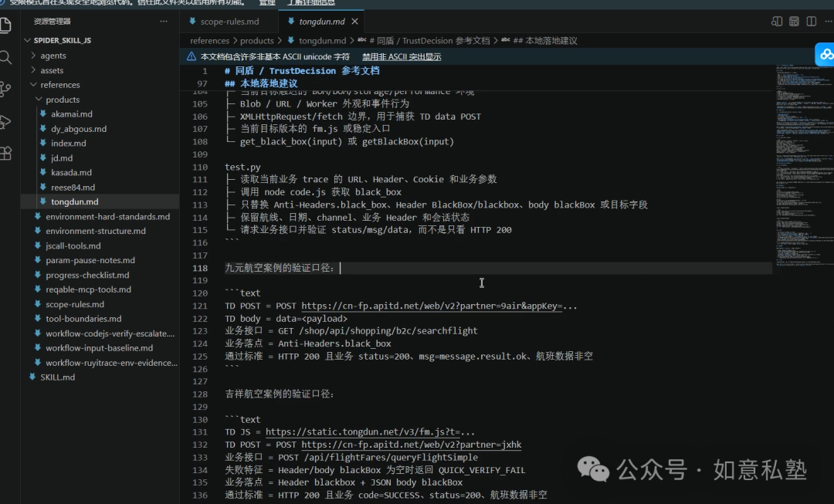Collapse the products folder
The height and width of the screenshot is (504, 834).
[x=63, y=100]
